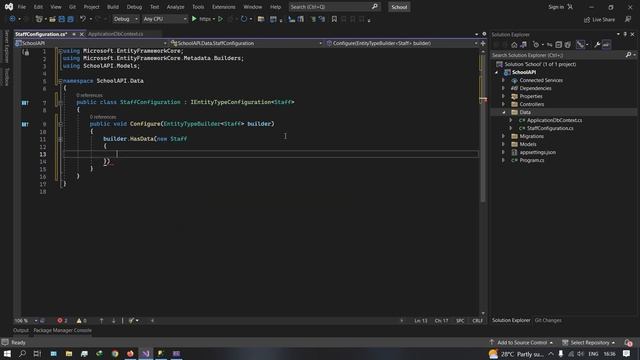Screen dimensions: 640x360
Task: Click Show All Files icon in Solution Explorer
Action: tap(567, 45)
